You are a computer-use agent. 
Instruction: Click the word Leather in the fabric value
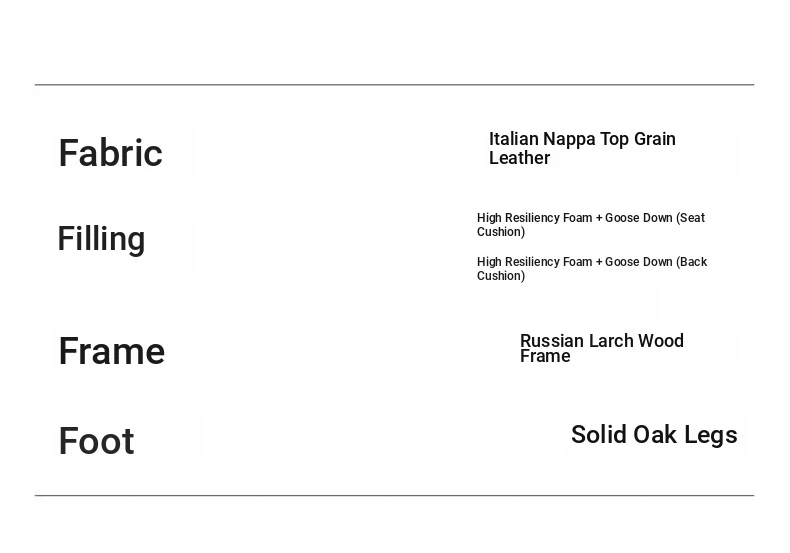pos(519,158)
